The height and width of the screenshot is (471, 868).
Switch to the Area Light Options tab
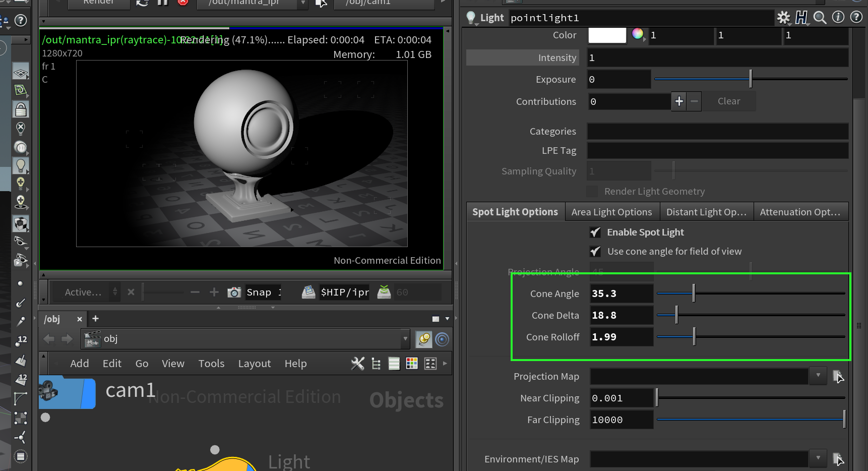tap(612, 211)
